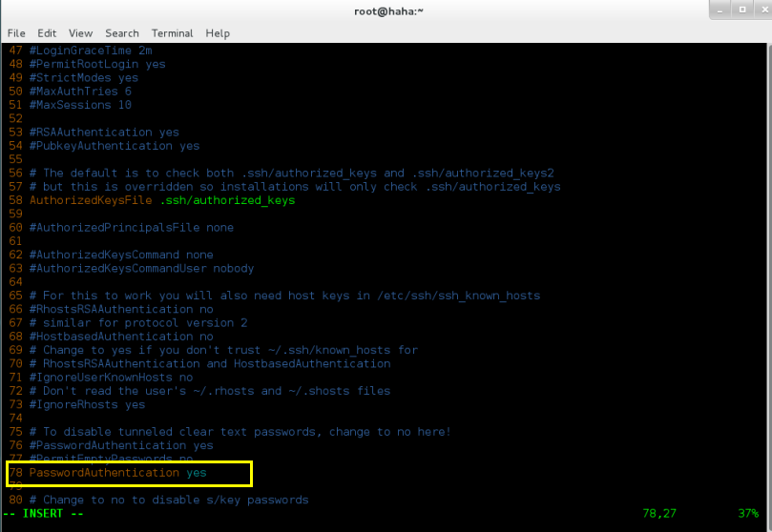Open the View menu

(x=80, y=33)
